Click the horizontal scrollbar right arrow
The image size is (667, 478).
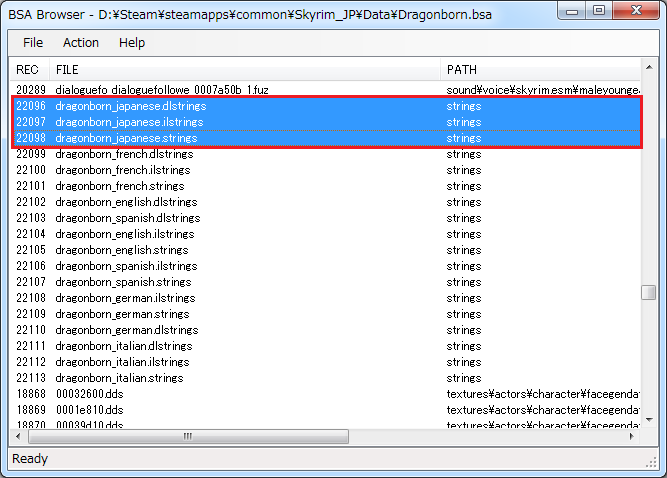coord(632,436)
